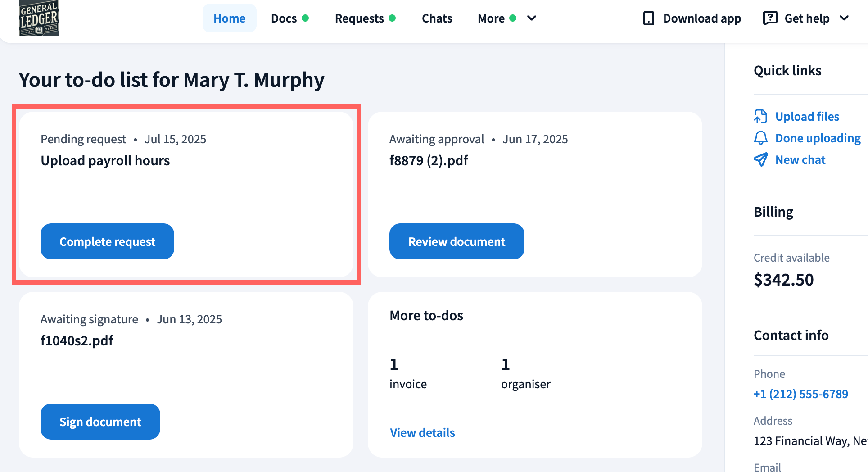Open View details under More to-dos

click(422, 432)
